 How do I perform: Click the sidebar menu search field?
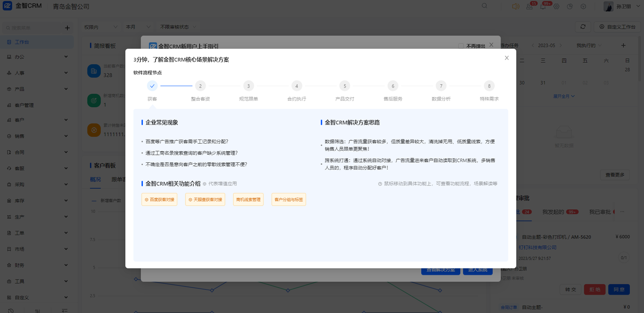pos(30,28)
